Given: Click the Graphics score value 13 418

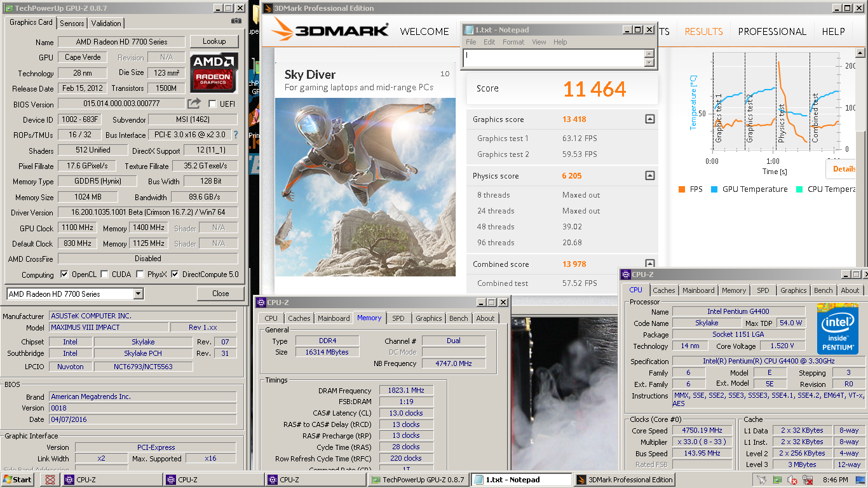Looking at the screenshot, I should click(574, 119).
